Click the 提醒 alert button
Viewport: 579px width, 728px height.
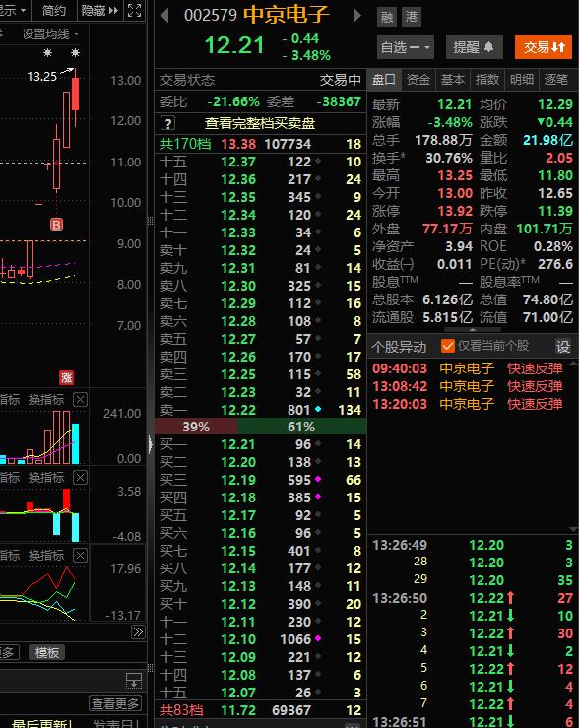coord(475,47)
